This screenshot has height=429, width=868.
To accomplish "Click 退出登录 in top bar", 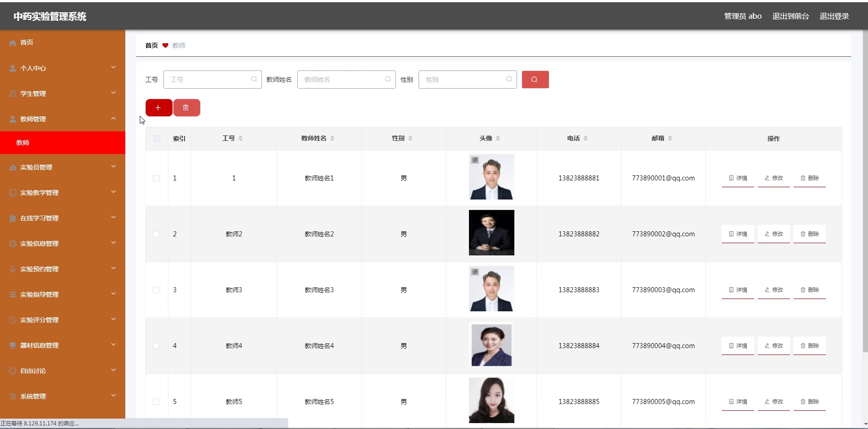I will tap(834, 16).
